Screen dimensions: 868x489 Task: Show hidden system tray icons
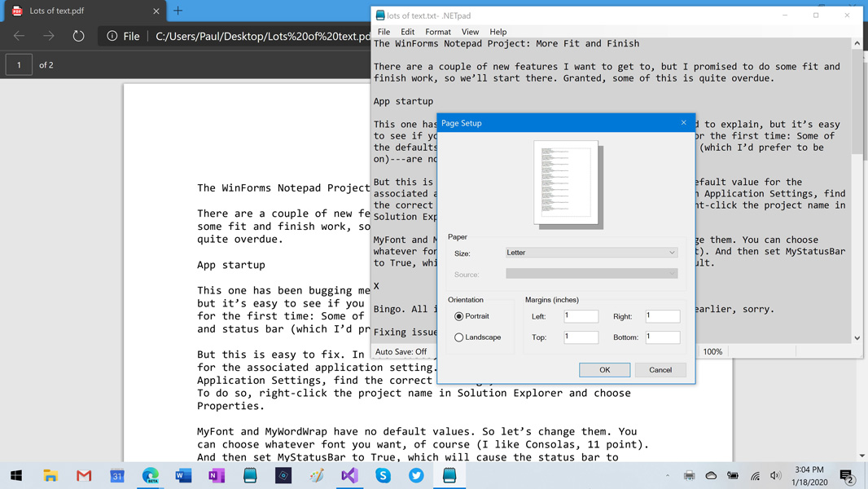click(668, 476)
